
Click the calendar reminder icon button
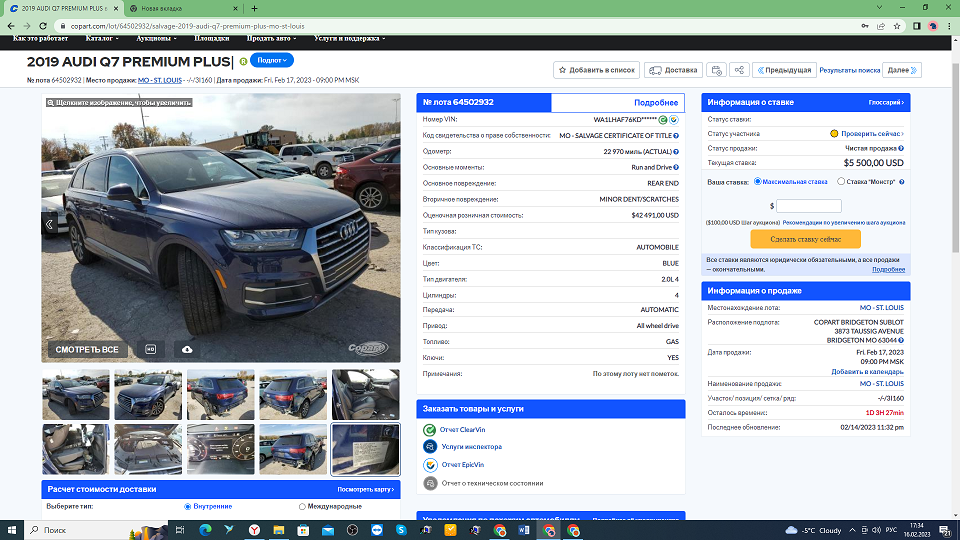pyautogui.click(x=716, y=70)
